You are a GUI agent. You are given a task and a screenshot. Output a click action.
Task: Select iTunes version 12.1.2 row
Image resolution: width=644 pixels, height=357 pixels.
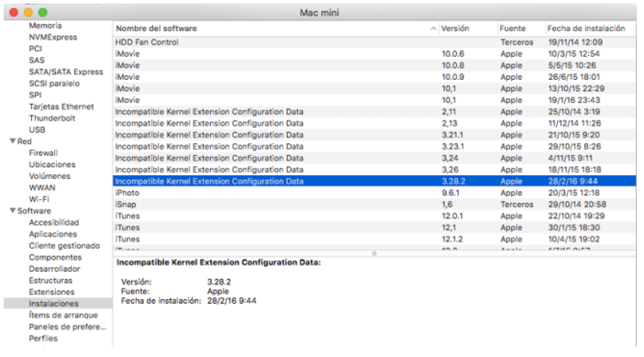374,240
